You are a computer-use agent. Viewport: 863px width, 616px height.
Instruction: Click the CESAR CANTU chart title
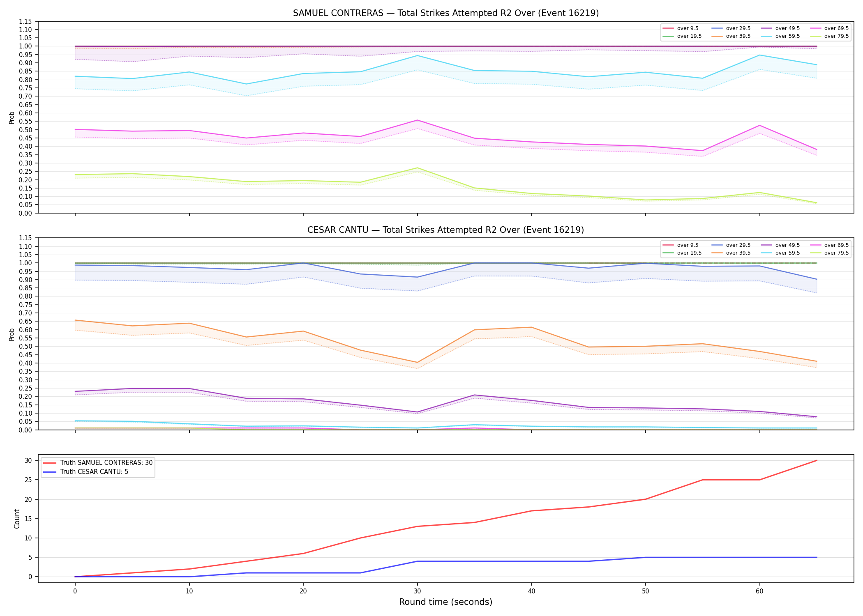click(446, 230)
